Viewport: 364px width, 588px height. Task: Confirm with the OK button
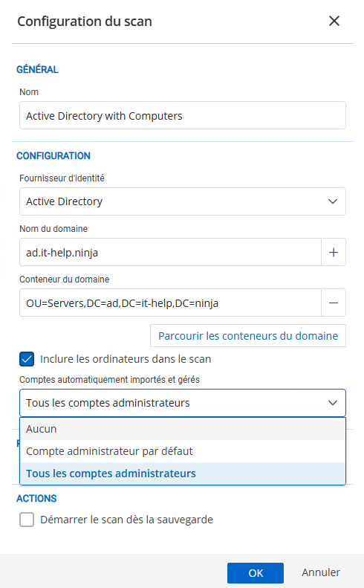click(256, 573)
